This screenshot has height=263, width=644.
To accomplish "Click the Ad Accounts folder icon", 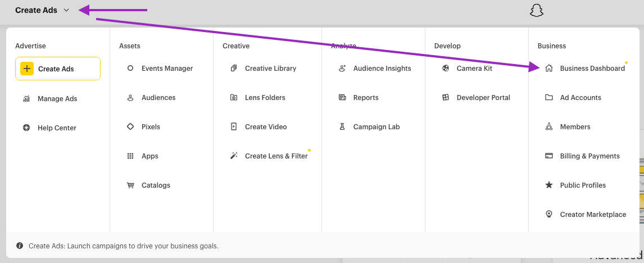I will pyautogui.click(x=548, y=97).
